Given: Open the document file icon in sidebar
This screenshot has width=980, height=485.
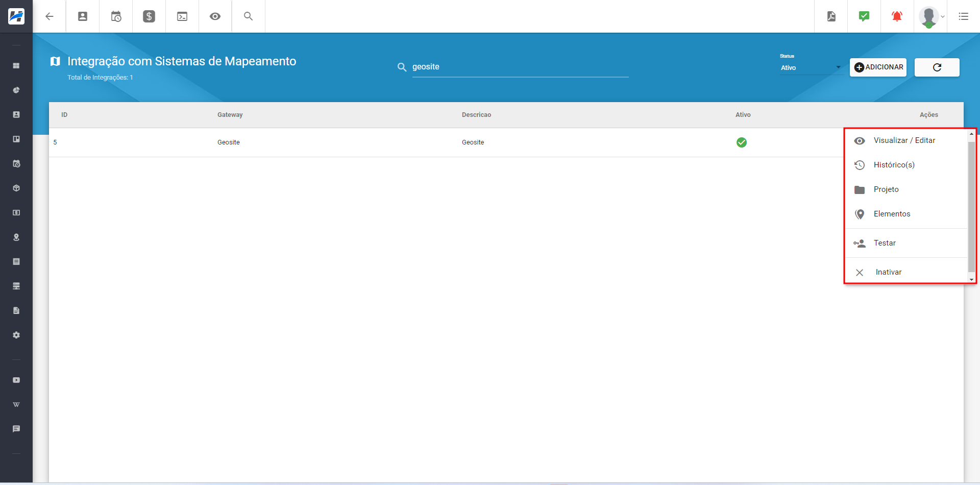Looking at the screenshot, I should (16, 311).
